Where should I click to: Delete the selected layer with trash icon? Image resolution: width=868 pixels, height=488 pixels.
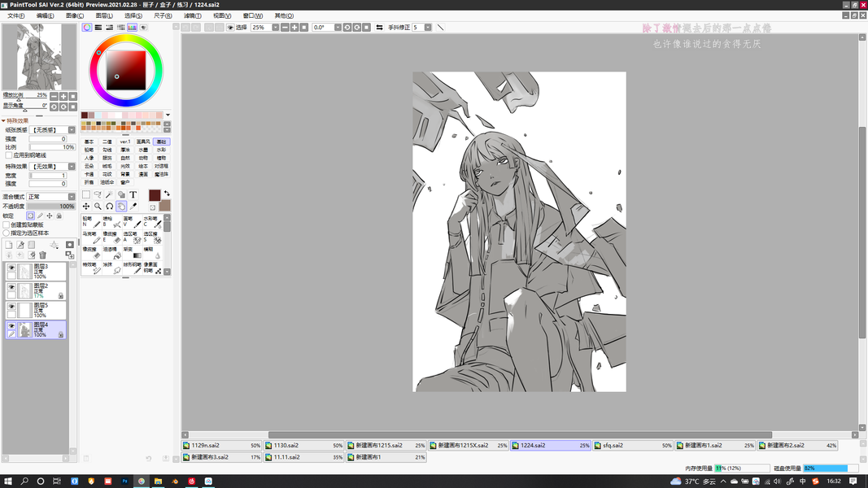42,255
